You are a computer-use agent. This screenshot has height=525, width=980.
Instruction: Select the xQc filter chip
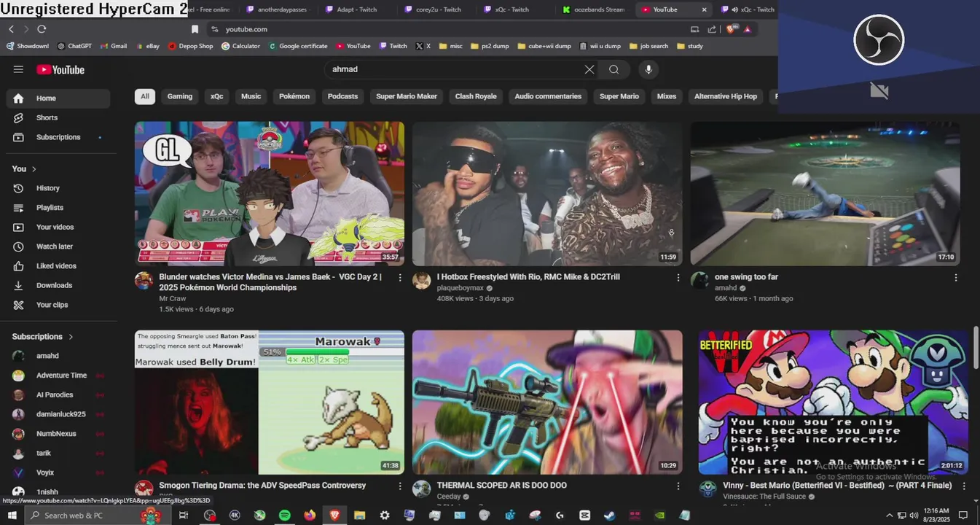(217, 96)
